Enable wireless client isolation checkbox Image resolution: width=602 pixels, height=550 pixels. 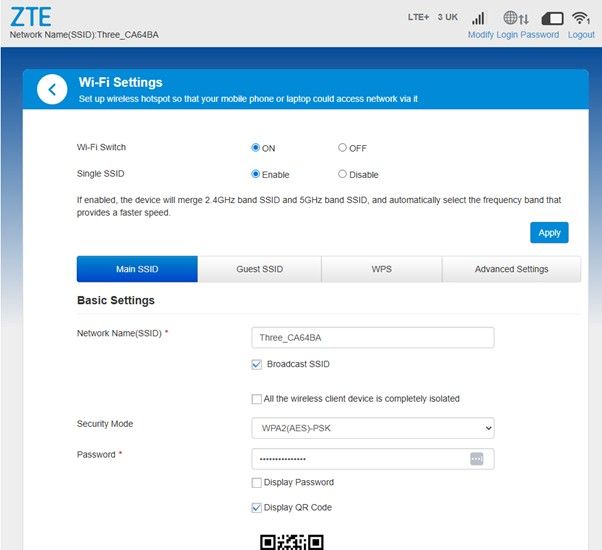tap(257, 399)
